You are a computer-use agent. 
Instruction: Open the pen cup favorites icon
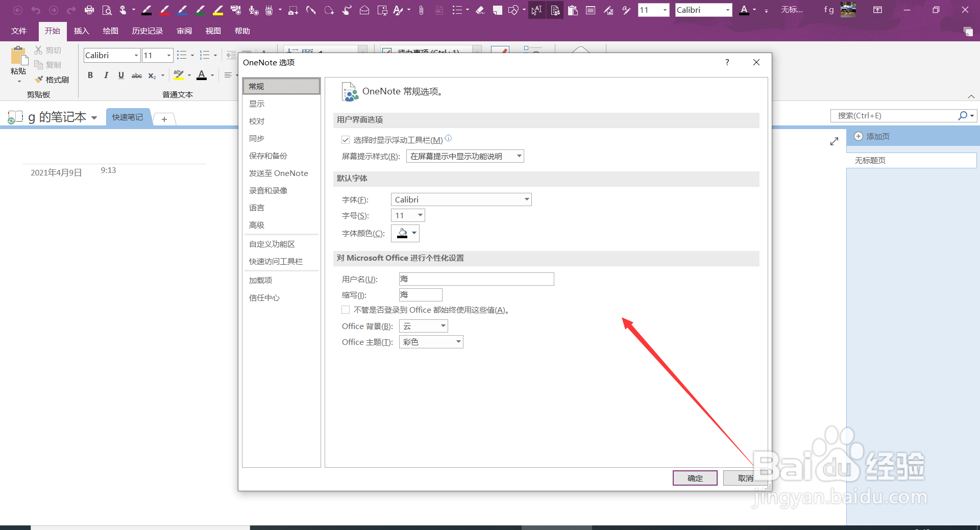[269, 10]
